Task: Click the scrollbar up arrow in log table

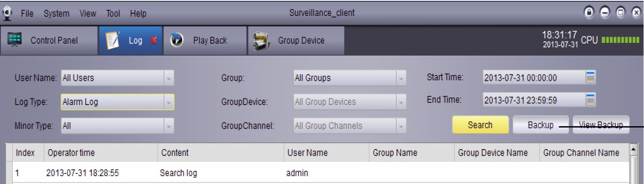Action: 634,150
